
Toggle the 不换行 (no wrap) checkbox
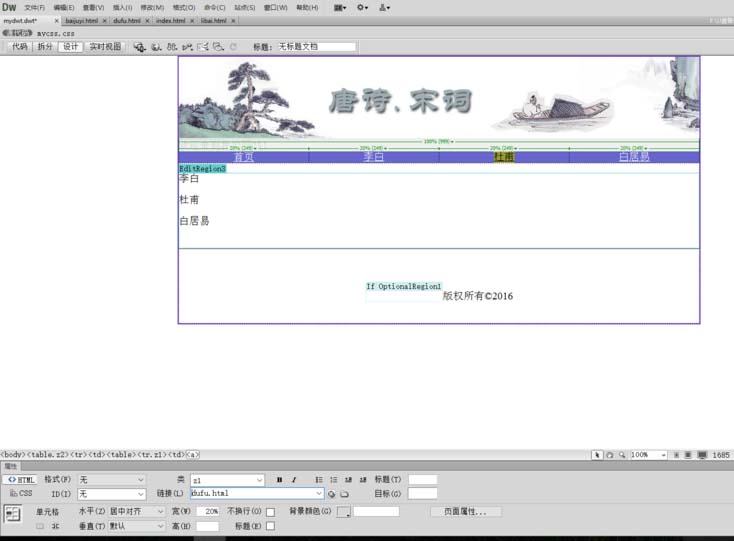click(270, 512)
